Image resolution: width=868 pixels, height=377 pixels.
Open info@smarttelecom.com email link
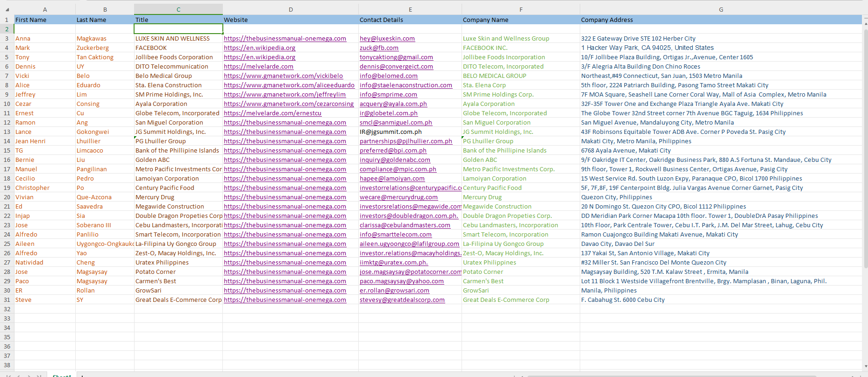pos(396,234)
